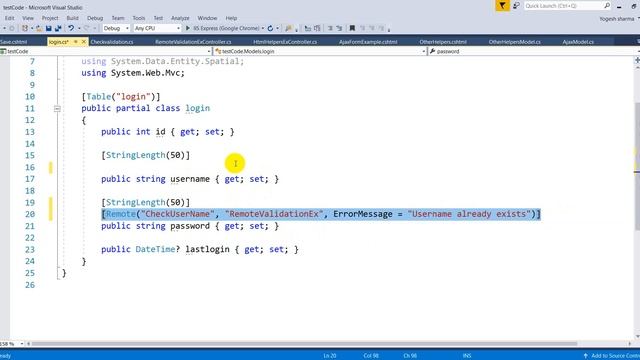The width and height of the screenshot is (640, 360).
Task: Click the Quick Launch magnifier icon
Action: (x=607, y=6)
